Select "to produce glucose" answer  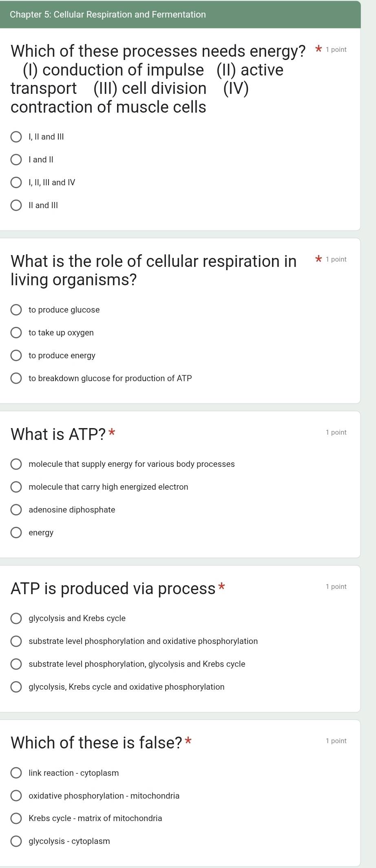tap(16, 310)
